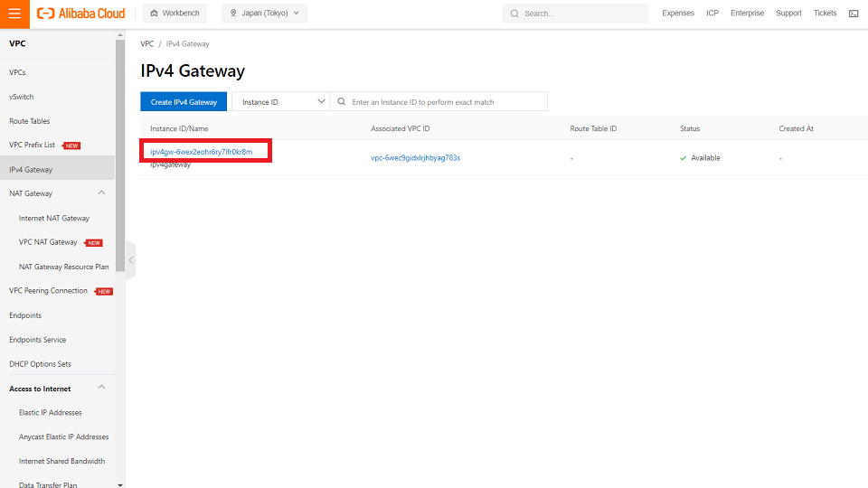868x488 pixels.
Task: Click the Status column header
Action: (690, 128)
